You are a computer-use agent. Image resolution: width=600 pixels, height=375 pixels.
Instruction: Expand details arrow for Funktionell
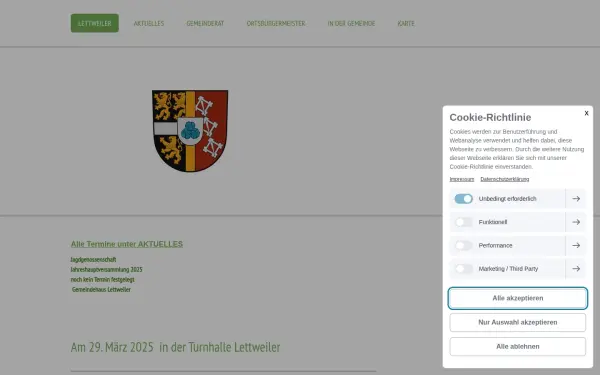click(576, 222)
